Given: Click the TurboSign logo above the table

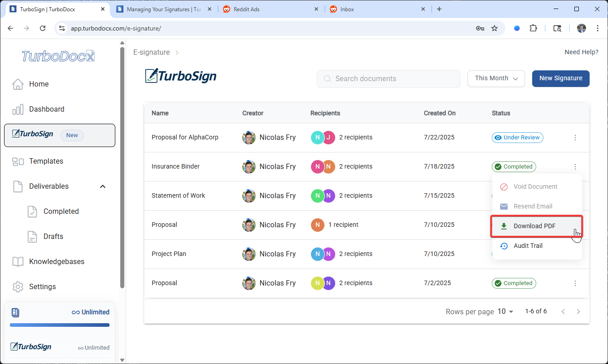Looking at the screenshot, I should click(181, 76).
